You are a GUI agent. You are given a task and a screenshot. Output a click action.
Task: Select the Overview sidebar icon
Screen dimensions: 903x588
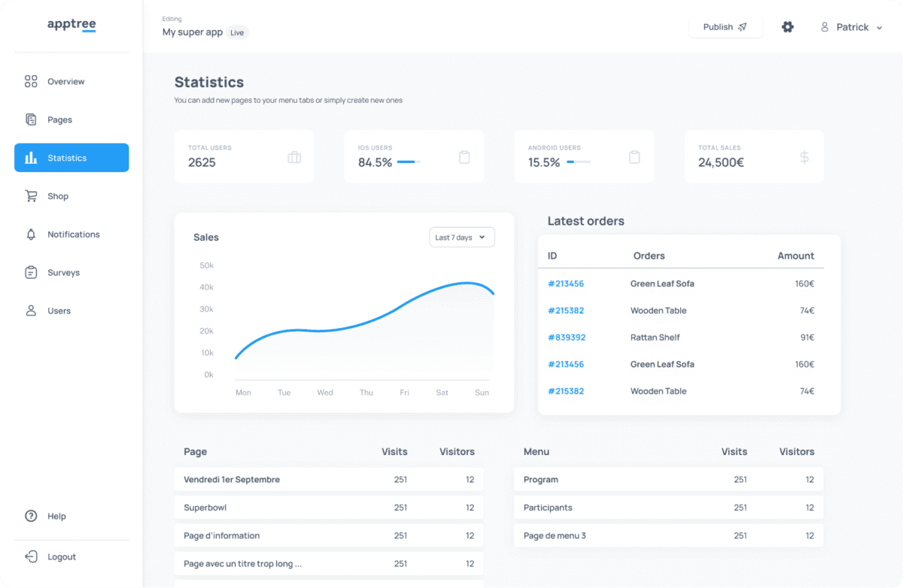tap(31, 81)
